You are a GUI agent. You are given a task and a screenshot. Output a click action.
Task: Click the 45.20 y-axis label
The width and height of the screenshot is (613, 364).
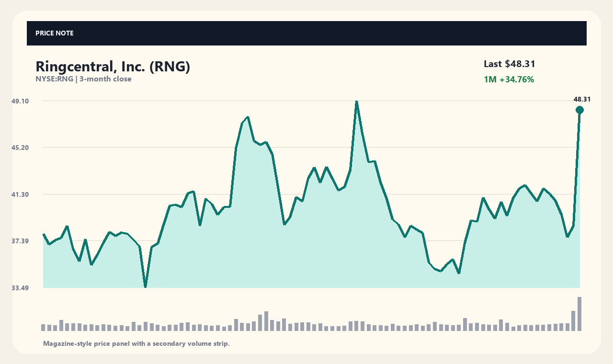20,148
